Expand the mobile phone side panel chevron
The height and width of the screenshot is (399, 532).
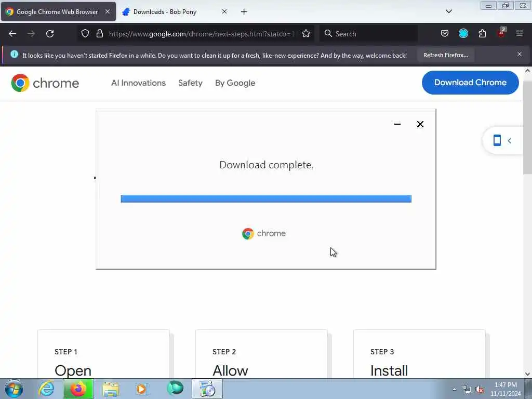click(509, 140)
